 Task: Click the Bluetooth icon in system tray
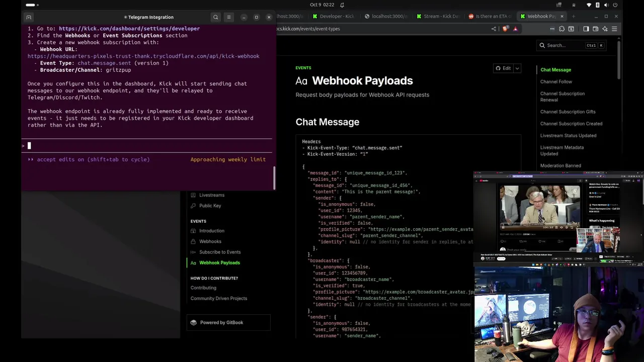598,5
